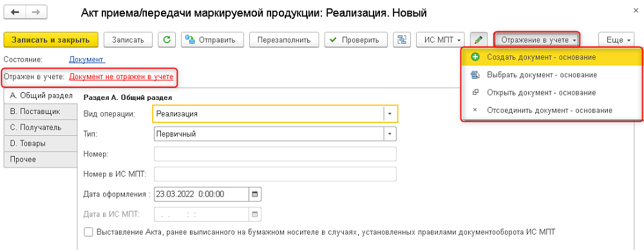The image size is (644, 250).
Task: Choose Отсоединить документ - основание
Action: pyautogui.click(x=552, y=110)
